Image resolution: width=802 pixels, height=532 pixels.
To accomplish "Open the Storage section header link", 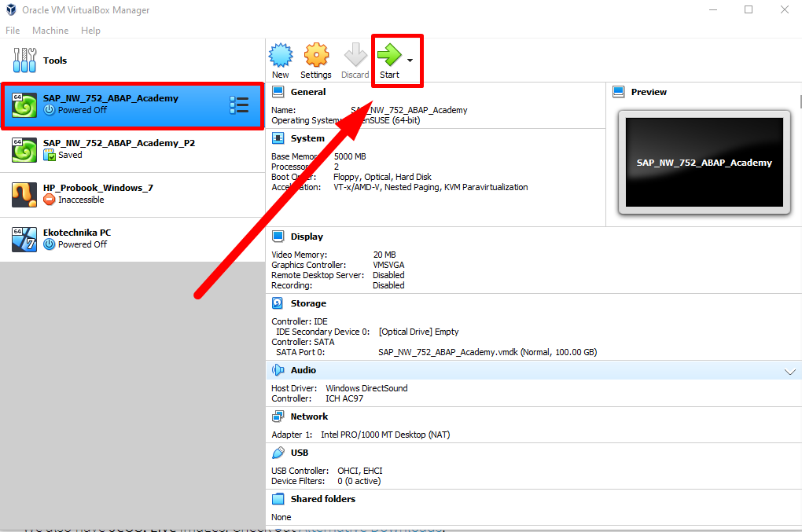I will click(x=308, y=303).
